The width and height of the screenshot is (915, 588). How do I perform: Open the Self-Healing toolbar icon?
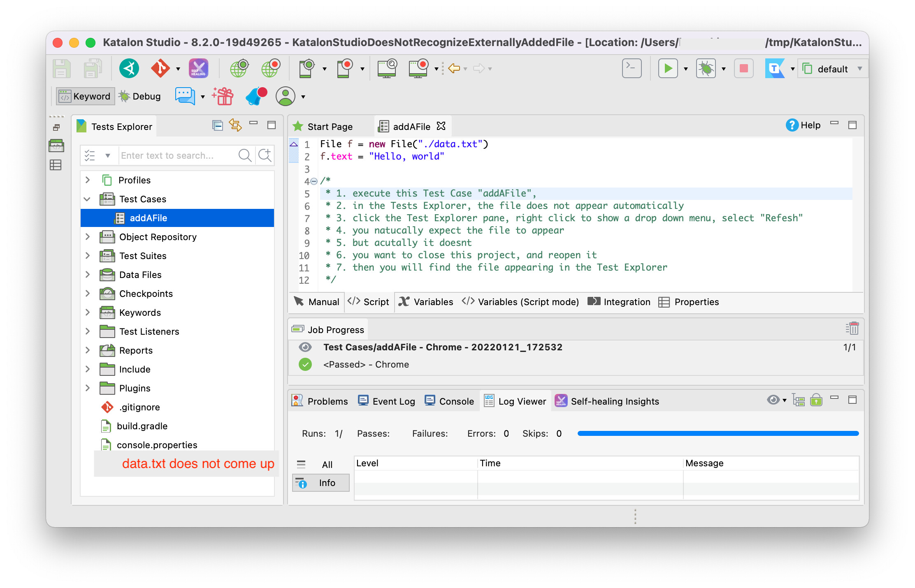(x=198, y=69)
